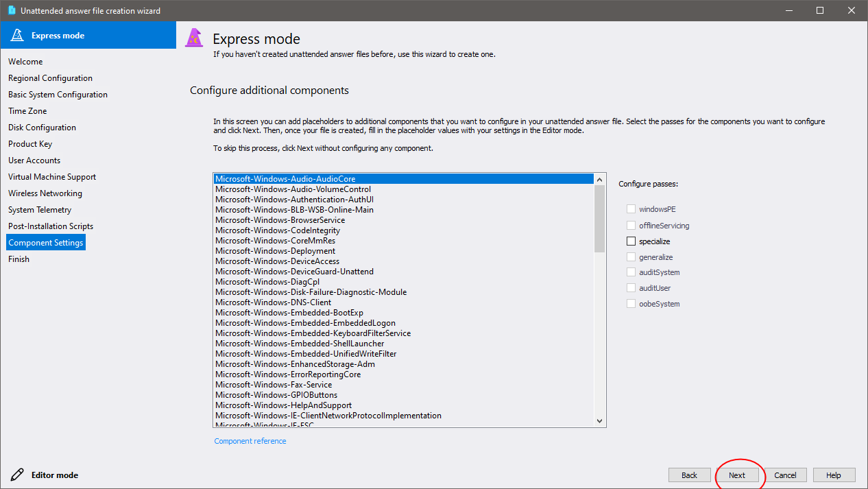
Task: Close the answer file wizard window
Action: click(852, 10)
